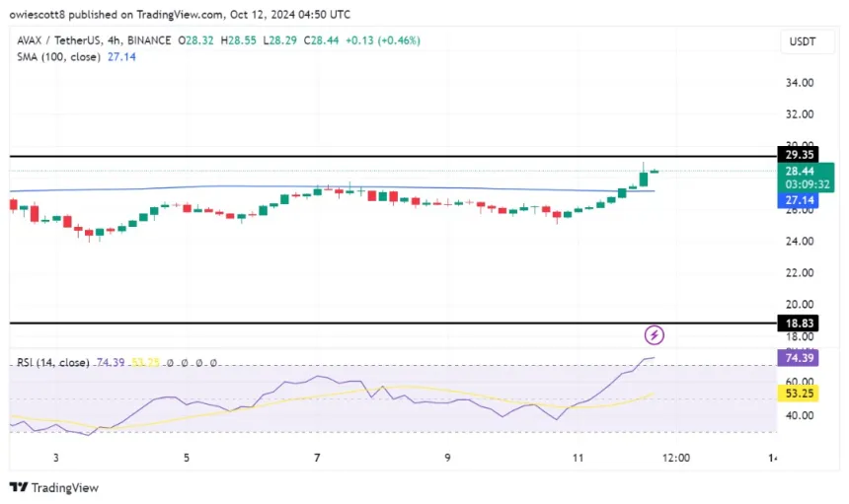This screenshot has width=849, height=504.
Task: Click the TradingView logo
Action: tap(54, 487)
